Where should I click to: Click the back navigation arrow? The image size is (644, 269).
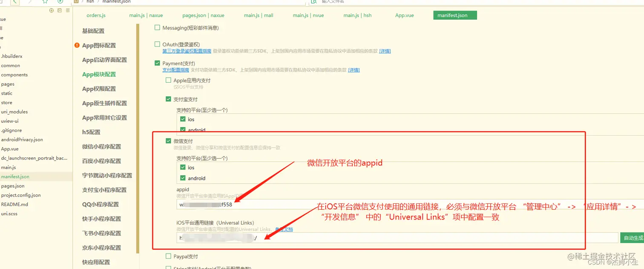pyautogui.click(x=15, y=2)
